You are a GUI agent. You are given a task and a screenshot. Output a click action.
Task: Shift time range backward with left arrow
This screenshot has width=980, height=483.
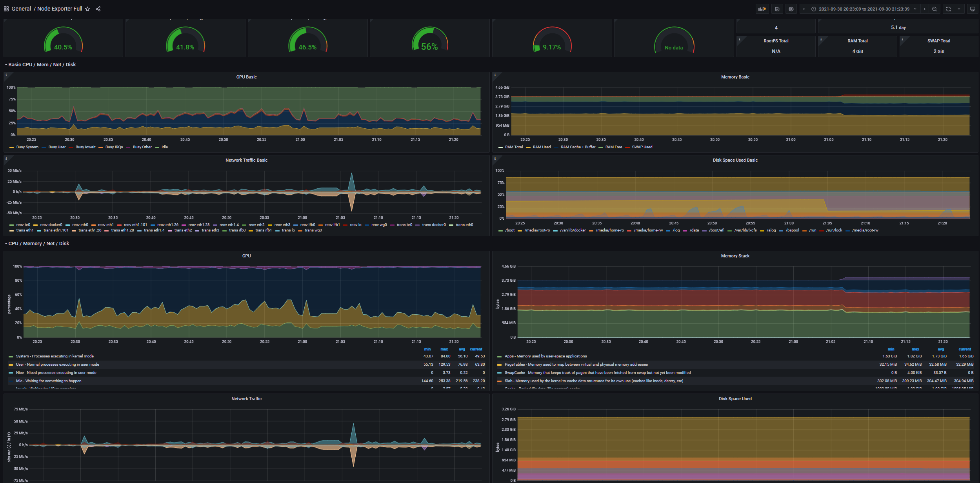coord(804,9)
